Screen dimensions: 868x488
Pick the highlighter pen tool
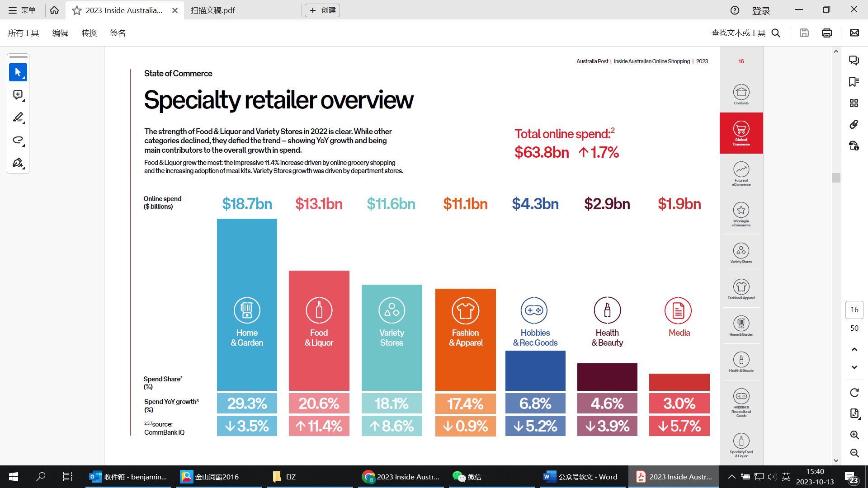(x=18, y=117)
